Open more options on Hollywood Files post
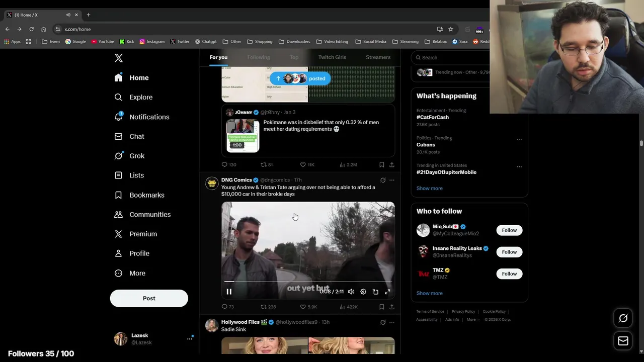The height and width of the screenshot is (362, 644). (x=392, y=322)
